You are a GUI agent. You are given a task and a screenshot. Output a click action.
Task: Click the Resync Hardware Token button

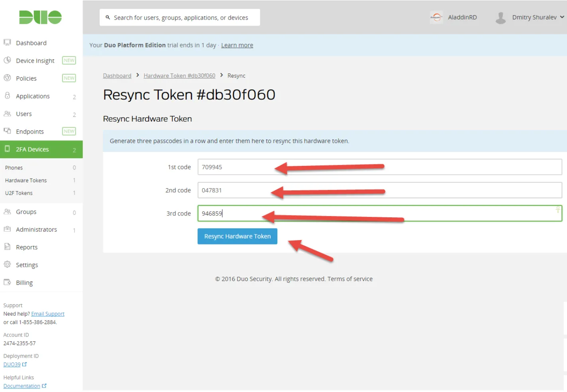(x=237, y=236)
